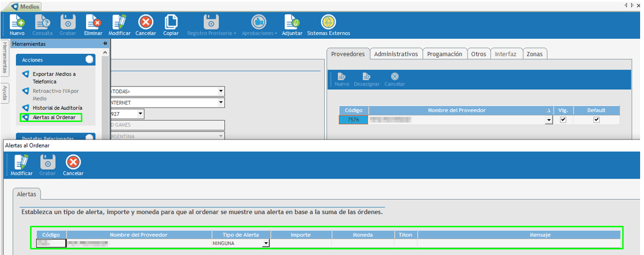Select the Código cell 7576
This screenshot has height=255, width=644.
[353, 120]
